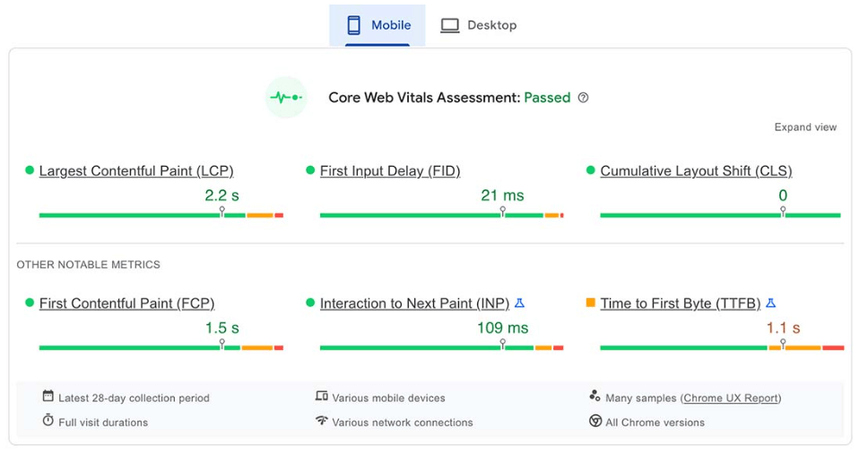This screenshot has width=868, height=454.
Task: Open the Chrome UX Report link
Action: (x=731, y=398)
